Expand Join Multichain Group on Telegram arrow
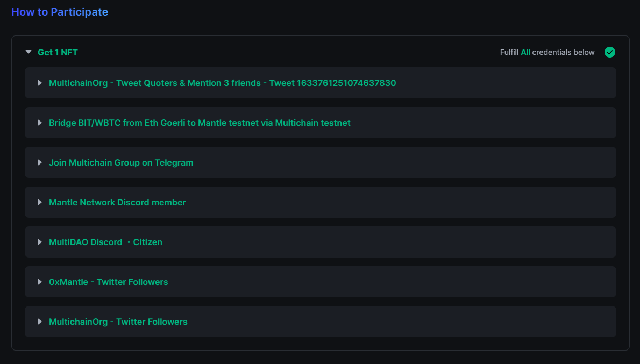The height and width of the screenshot is (364, 640). click(x=40, y=162)
